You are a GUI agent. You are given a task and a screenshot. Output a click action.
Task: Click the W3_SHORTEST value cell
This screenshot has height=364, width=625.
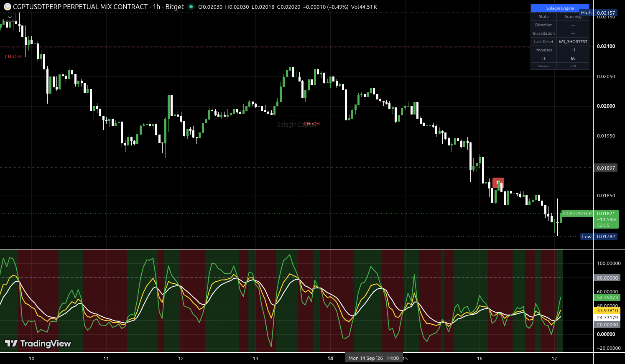(573, 42)
